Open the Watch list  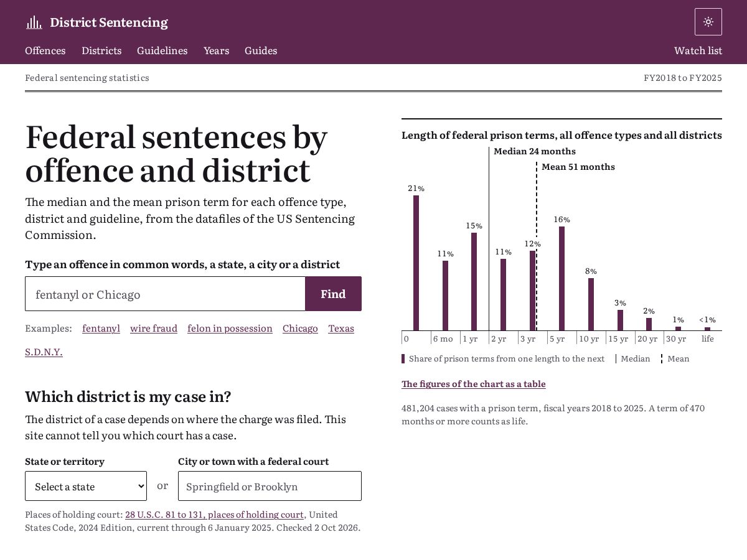pyautogui.click(x=698, y=50)
